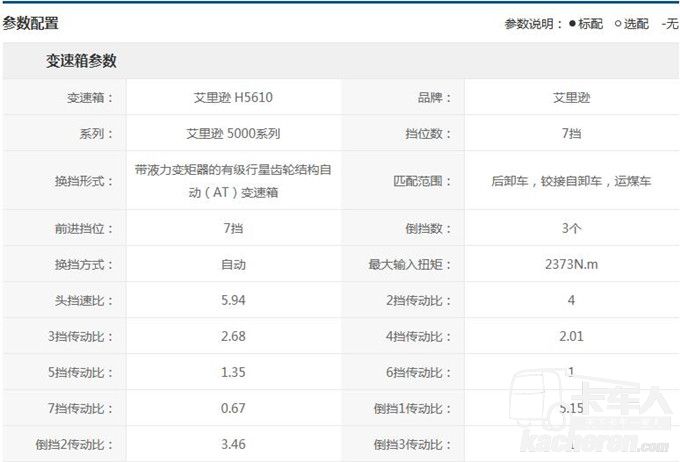
Task: Click the 变速箱参数 section header
Action: pos(81,61)
